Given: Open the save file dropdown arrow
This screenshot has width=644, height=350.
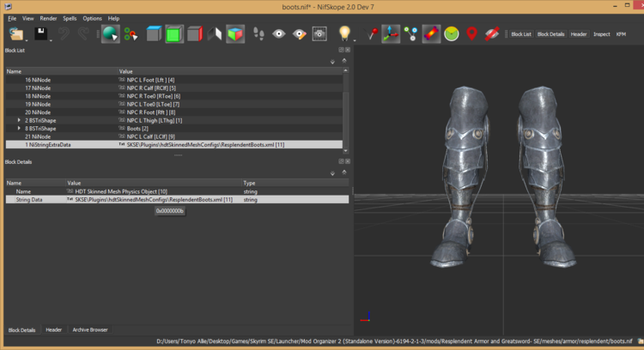Looking at the screenshot, I should click(x=51, y=40).
